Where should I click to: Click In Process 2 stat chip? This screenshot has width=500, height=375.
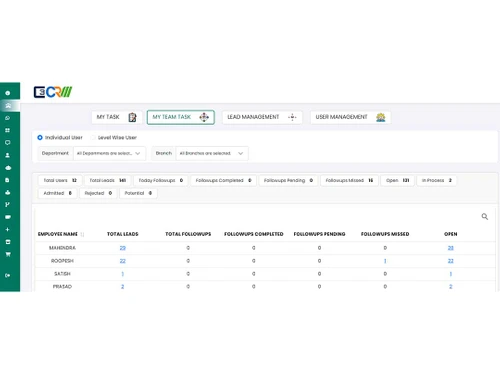click(x=437, y=180)
